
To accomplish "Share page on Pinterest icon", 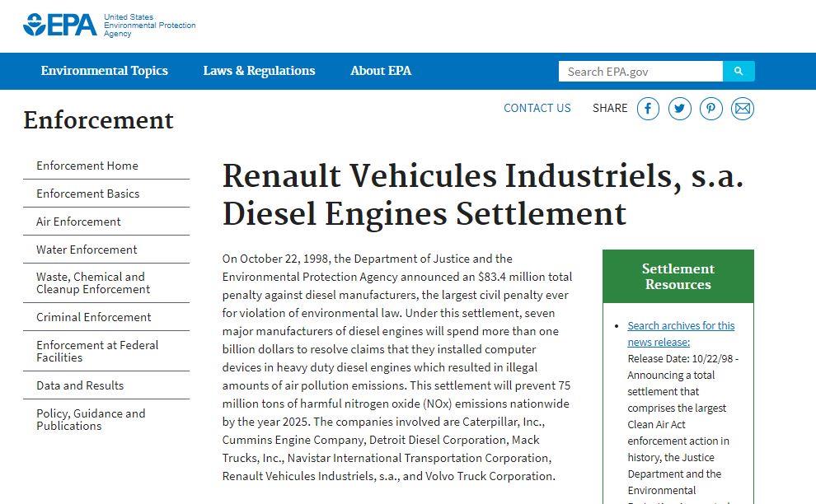I will point(710,109).
